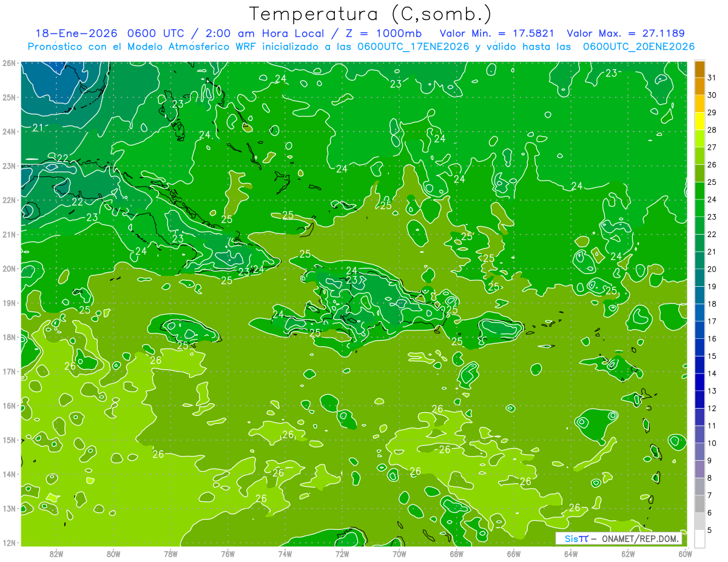728x562 pixels.
Task: Pick the yellow swatch between 28 and 29
Action: 700,121
